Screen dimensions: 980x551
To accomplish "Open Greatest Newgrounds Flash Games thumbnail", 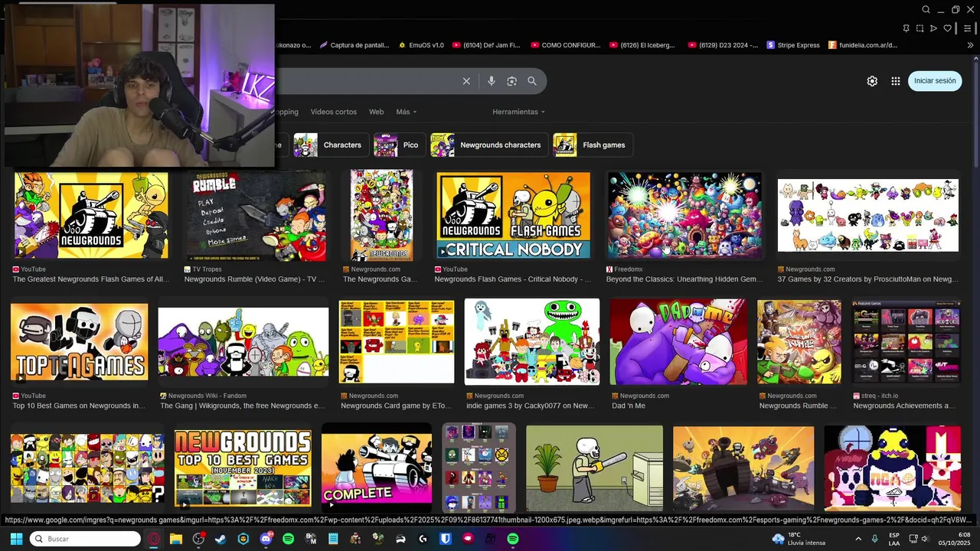I will [x=91, y=215].
